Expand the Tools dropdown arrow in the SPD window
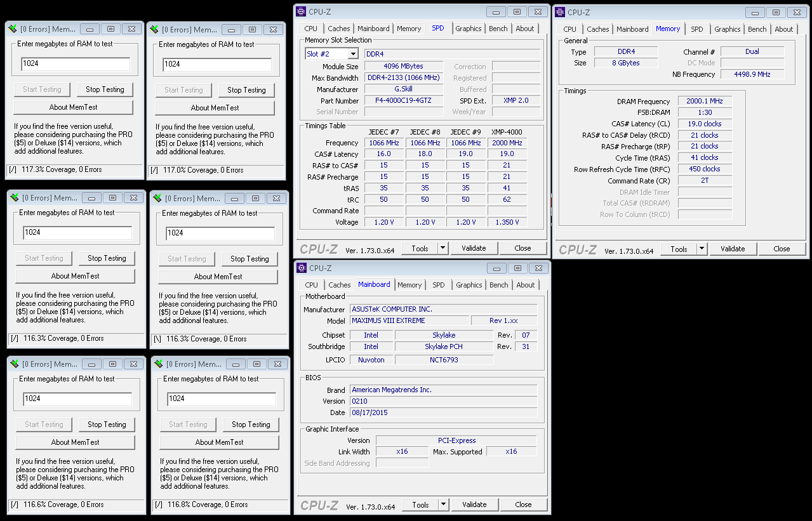812x521 pixels. [x=443, y=248]
